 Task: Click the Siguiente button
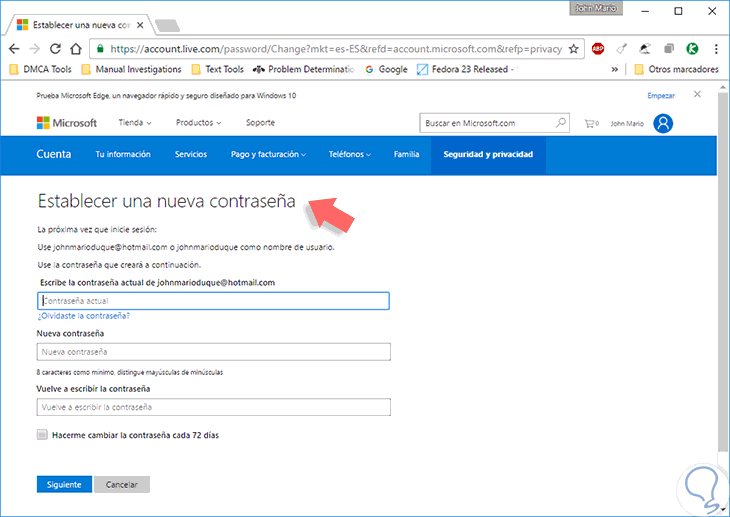(x=64, y=484)
